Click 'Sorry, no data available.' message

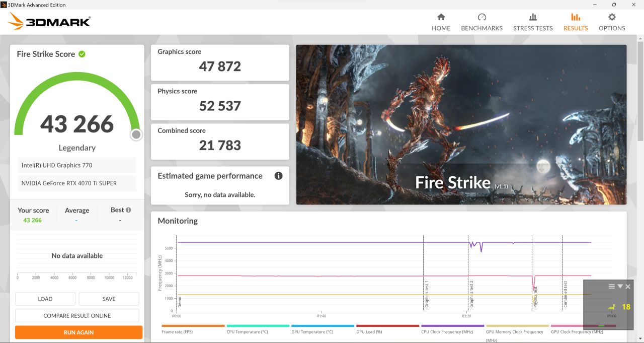click(x=220, y=194)
